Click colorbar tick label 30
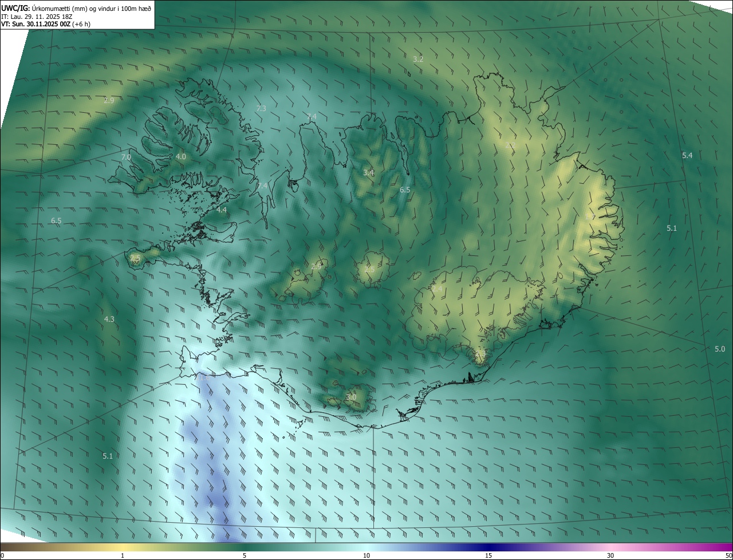The image size is (733, 560). pos(610,555)
